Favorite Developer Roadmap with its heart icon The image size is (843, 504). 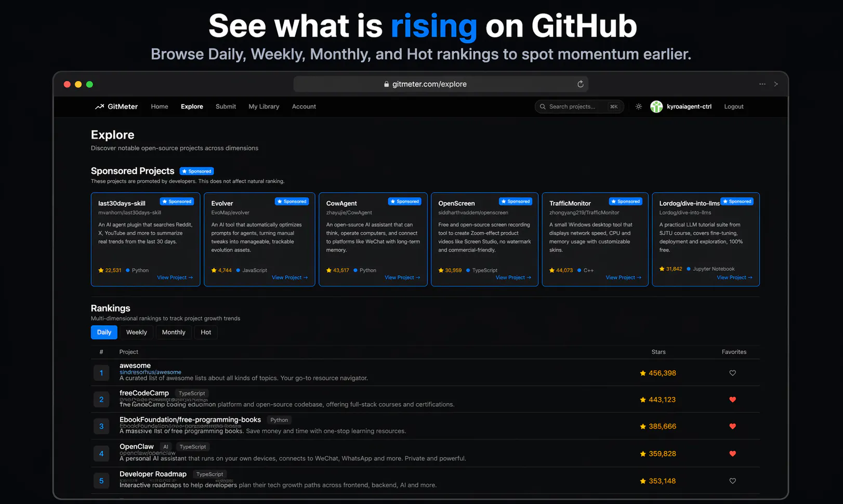[x=733, y=481]
